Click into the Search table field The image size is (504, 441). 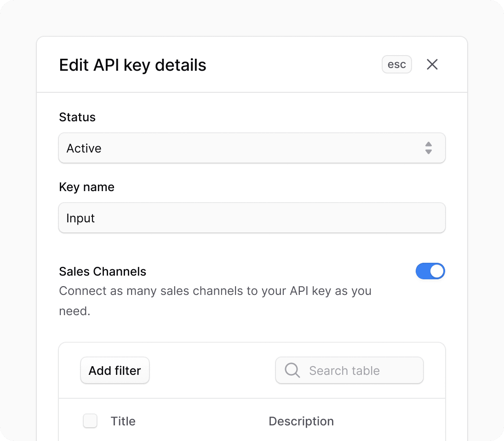tap(349, 370)
